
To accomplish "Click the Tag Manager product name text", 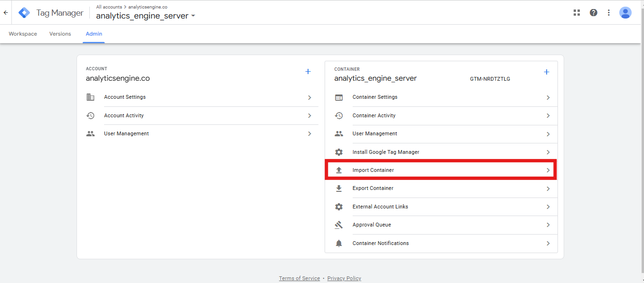I will pos(60,13).
